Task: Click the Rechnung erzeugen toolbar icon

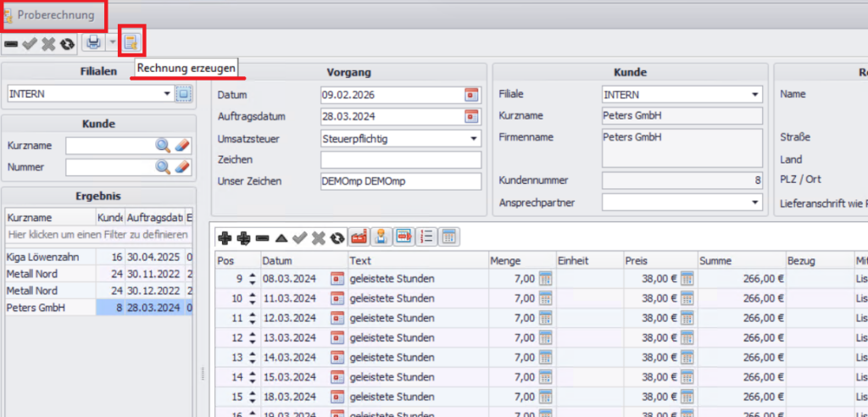Action: click(x=131, y=42)
